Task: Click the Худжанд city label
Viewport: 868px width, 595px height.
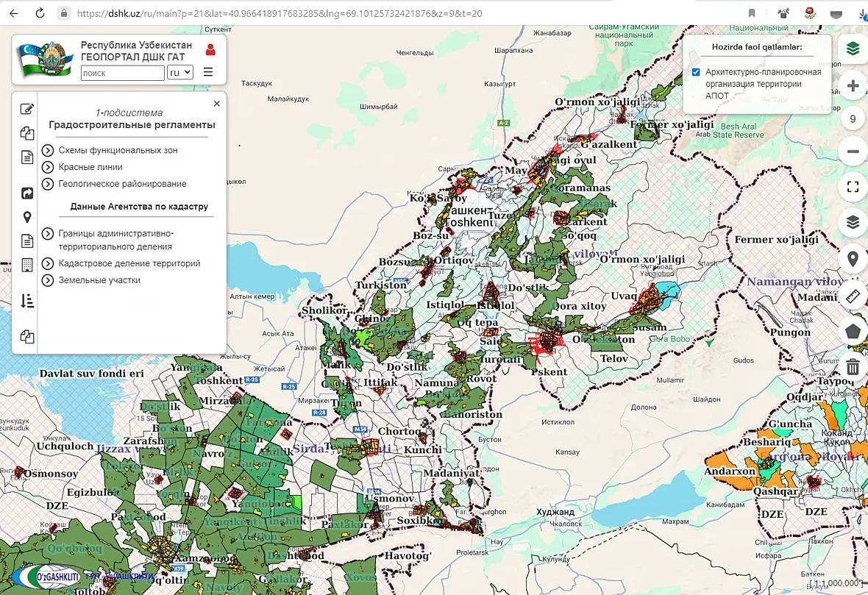Action: 555,512
